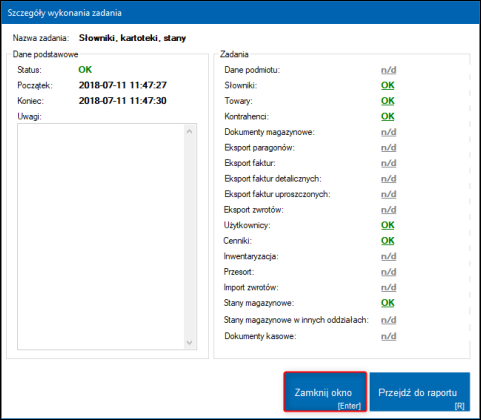Image resolution: width=481 pixels, height=420 pixels.
Task: Open the Kontrahenci OK status link
Action: (388, 116)
